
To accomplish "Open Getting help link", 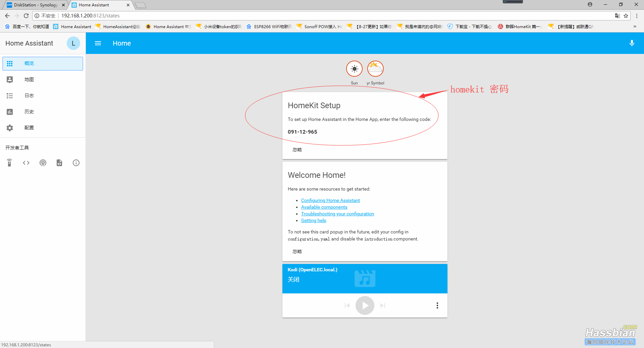I will click(314, 220).
